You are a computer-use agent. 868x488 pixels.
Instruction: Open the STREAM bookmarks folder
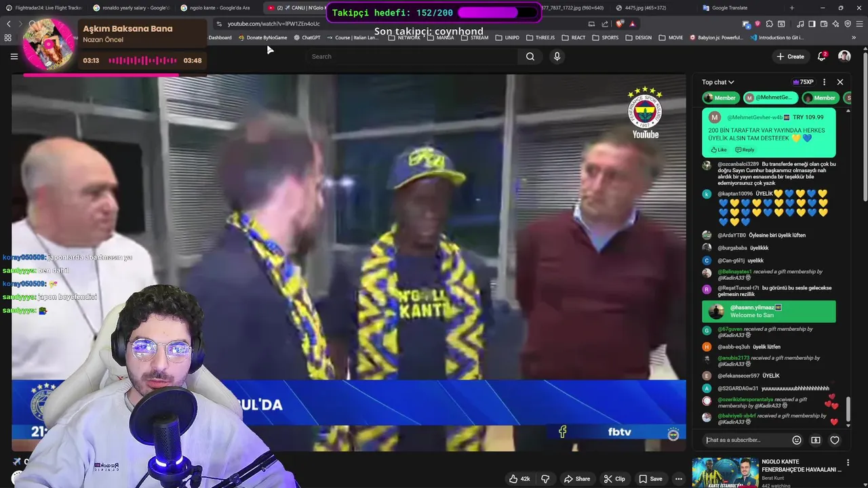(x=474, y=37)
